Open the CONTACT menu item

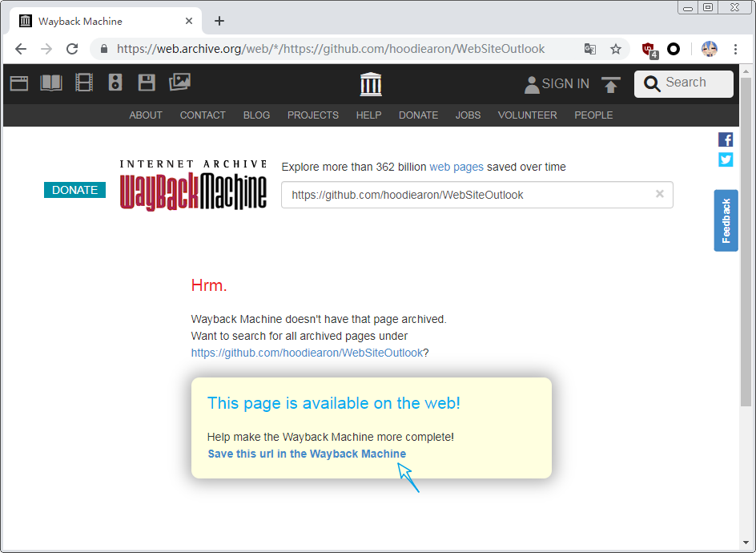pos(203,115)
